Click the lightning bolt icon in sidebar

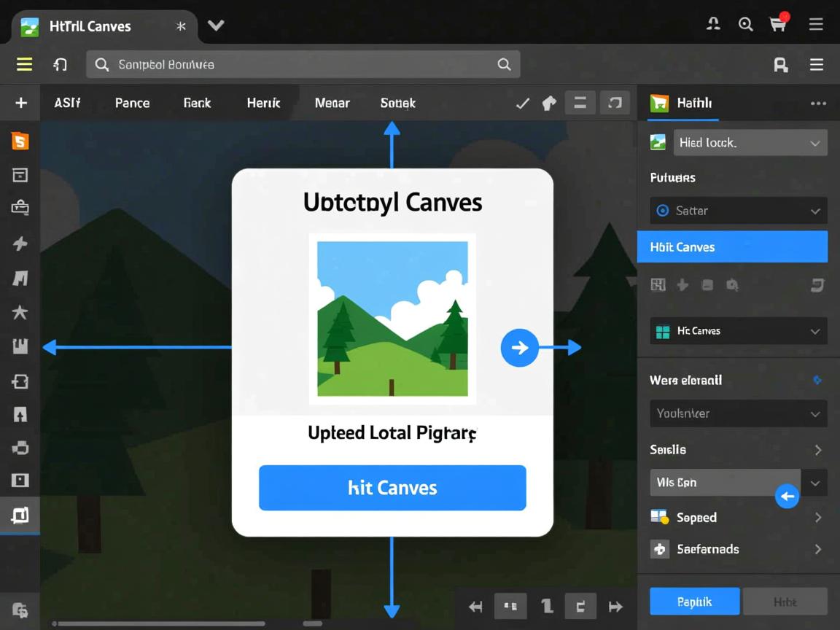[x=20, y=244]
